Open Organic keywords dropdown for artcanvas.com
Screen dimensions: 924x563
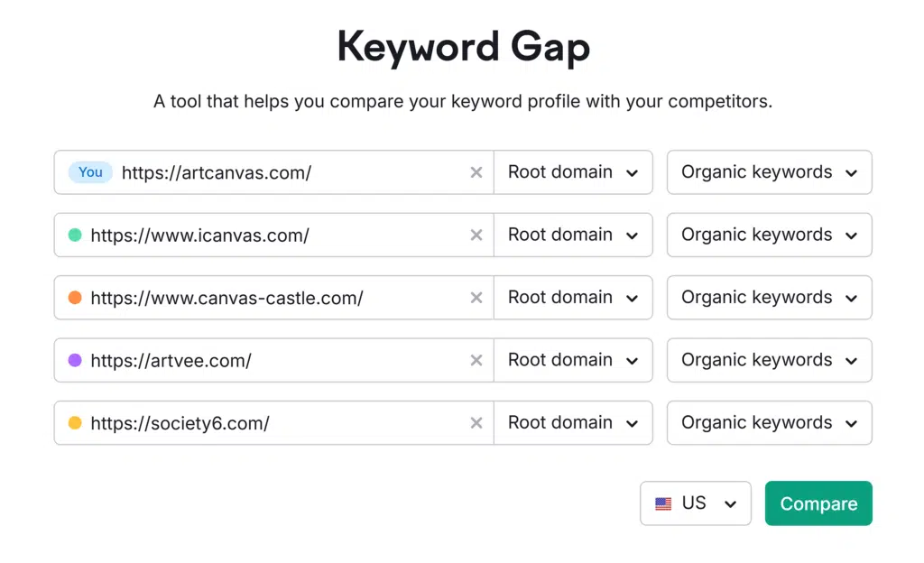coord(769,172)
